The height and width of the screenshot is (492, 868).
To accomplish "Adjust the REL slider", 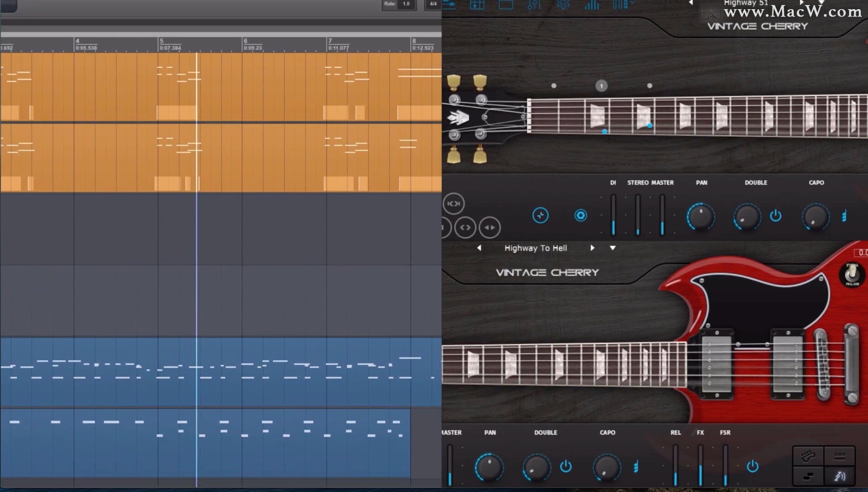I will click(675, 465).
